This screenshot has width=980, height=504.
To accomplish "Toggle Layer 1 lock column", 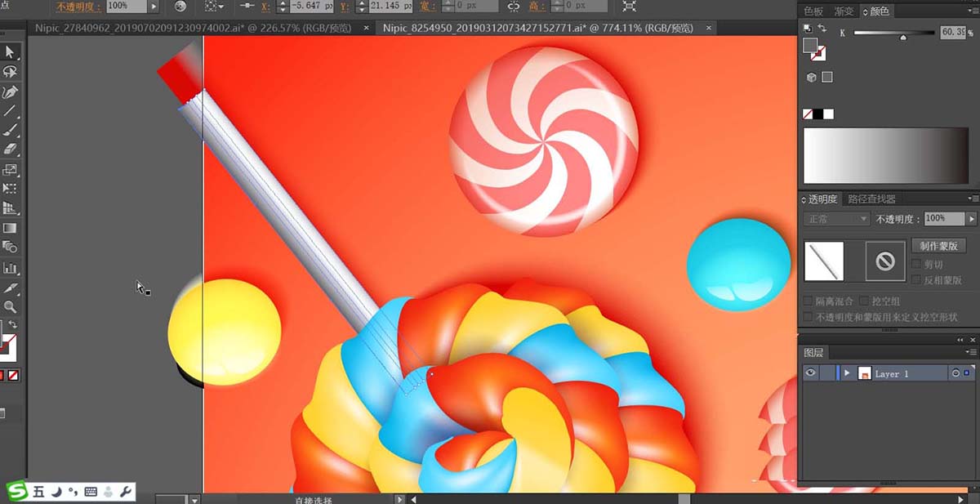I will [x=827, y=373].
